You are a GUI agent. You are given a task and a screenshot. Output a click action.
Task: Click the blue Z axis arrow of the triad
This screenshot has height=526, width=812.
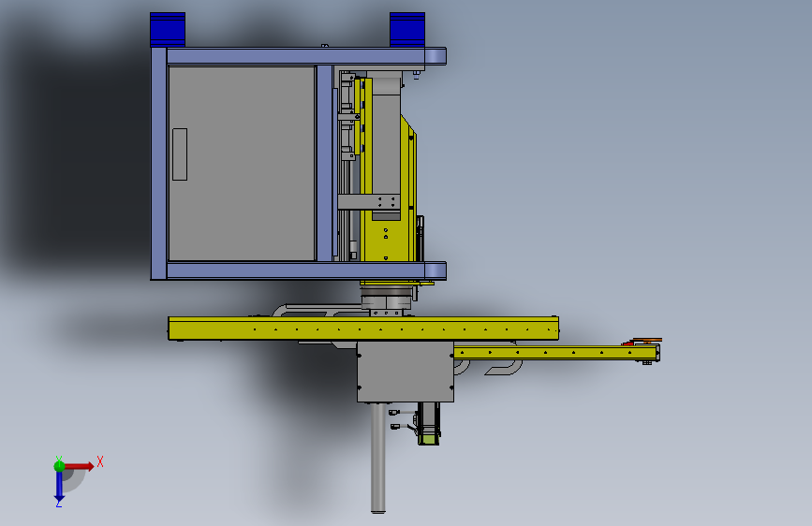pos(59,488)
